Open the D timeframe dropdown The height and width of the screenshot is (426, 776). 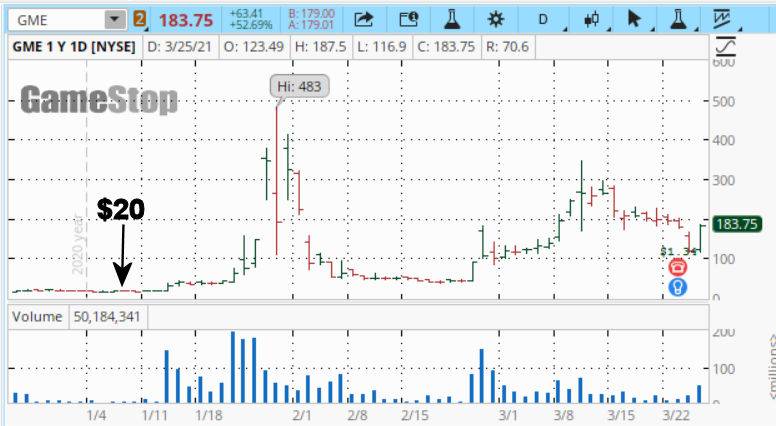tap(543, 20)
